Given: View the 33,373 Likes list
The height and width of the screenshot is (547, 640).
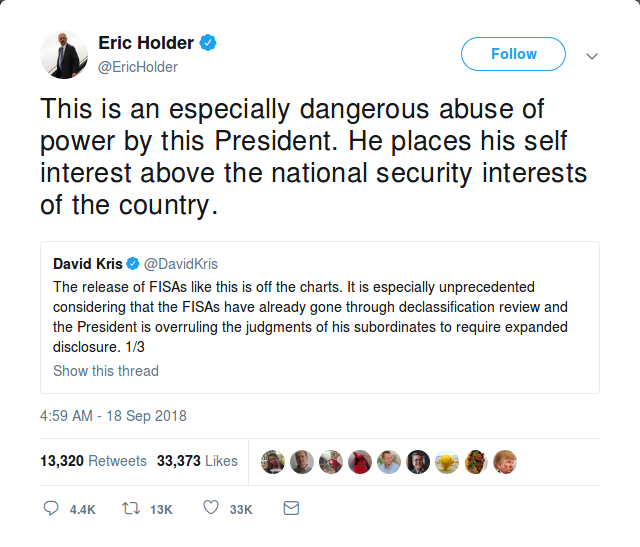Looking at the screenshot, I should pos(197,461).
